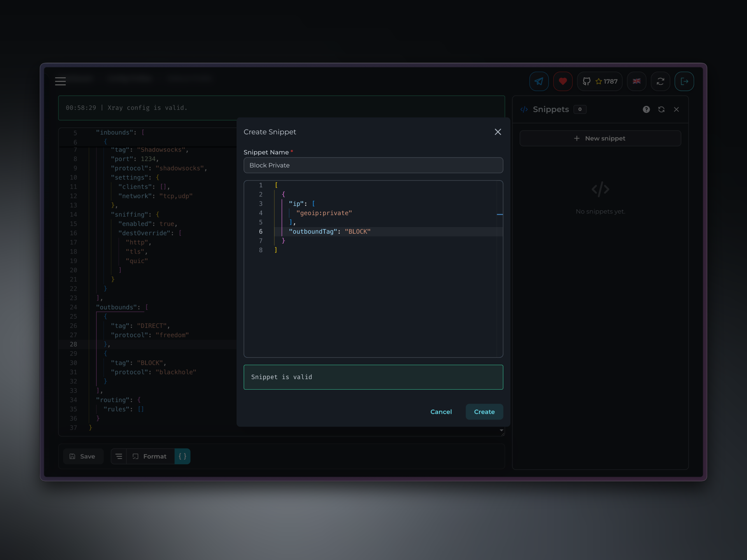This screenshot has width=747, height=560.
Task: Click the red heart donate icon
Action: [563, 81]
